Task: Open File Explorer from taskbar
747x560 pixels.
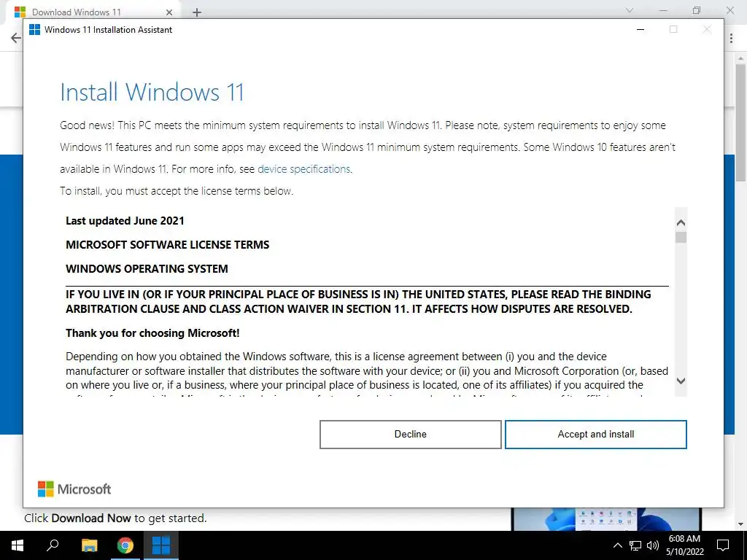Action: 89,545
